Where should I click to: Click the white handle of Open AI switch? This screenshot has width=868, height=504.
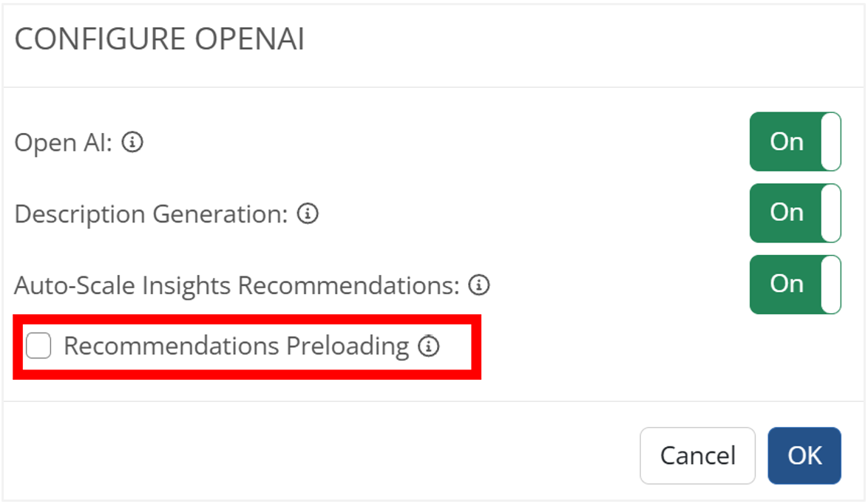coord(831,142)
